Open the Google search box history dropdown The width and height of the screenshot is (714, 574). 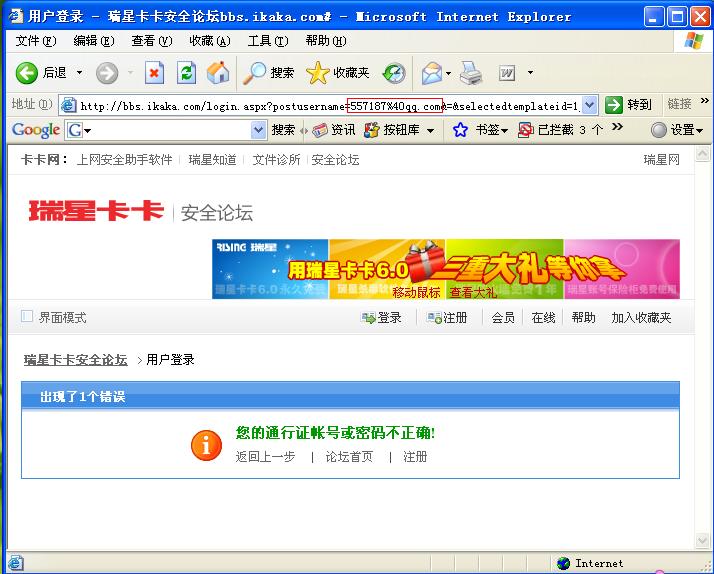[258, 130]
